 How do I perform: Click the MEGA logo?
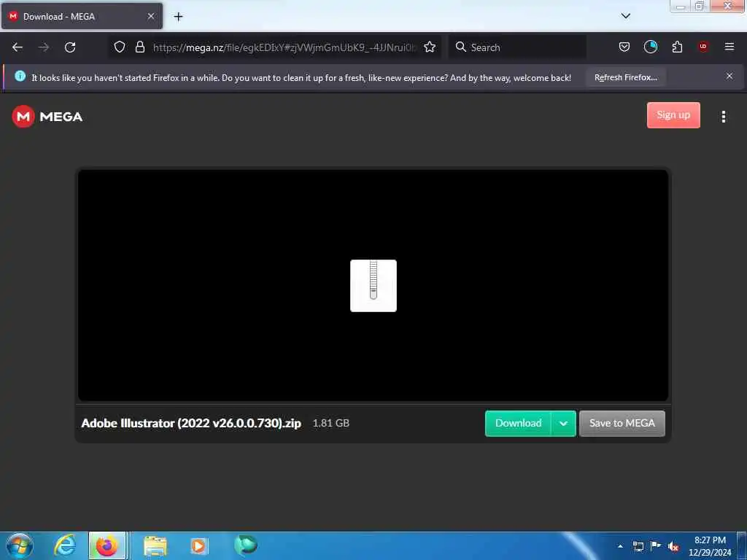[47, 117]
